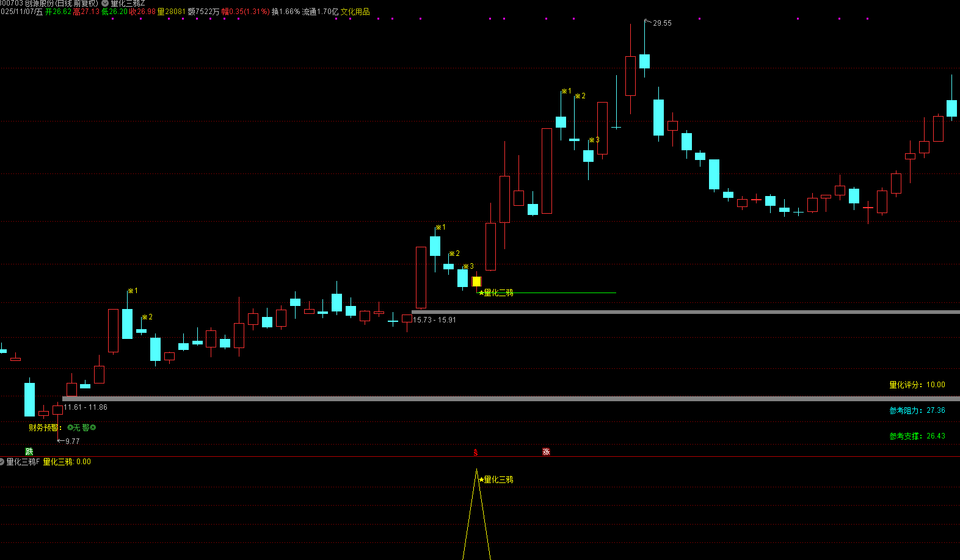The image size is (960, 560).
Task: Select the 量化评分 10.00 score text
Action: coord(917,385)
